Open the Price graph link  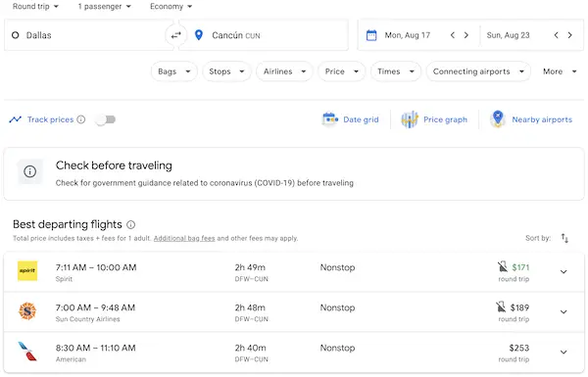(x=445, y=119)
